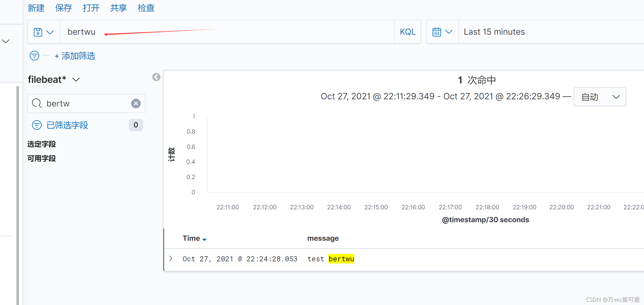This screenshot has width=644, height=305.
Task: Open the saved query disk icon
Action: [38, 32]
